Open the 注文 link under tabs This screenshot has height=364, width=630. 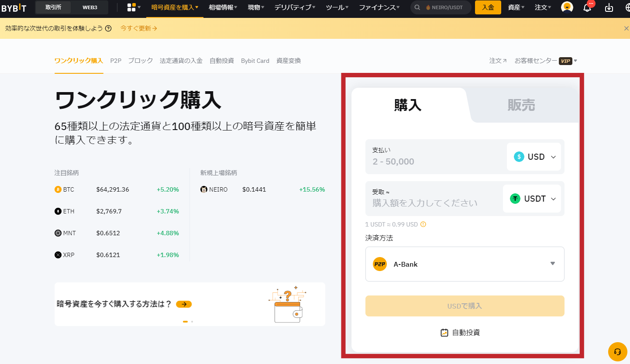498,61
